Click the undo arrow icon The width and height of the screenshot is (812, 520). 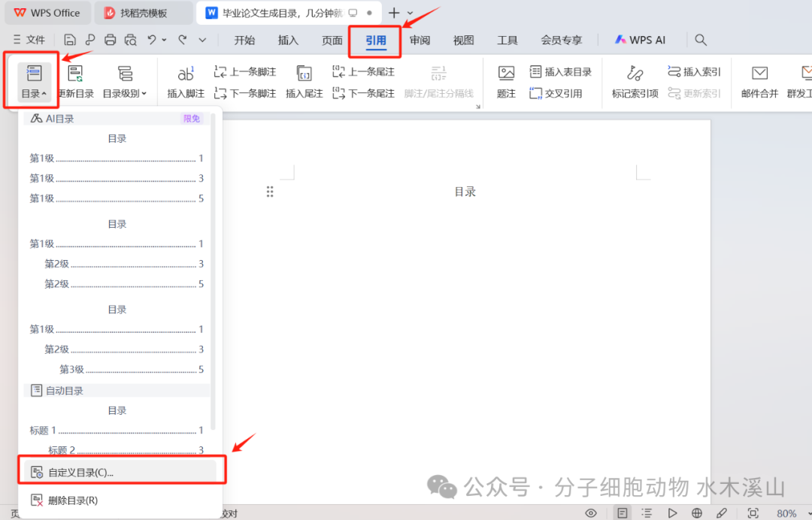click(x=151, y=39)
